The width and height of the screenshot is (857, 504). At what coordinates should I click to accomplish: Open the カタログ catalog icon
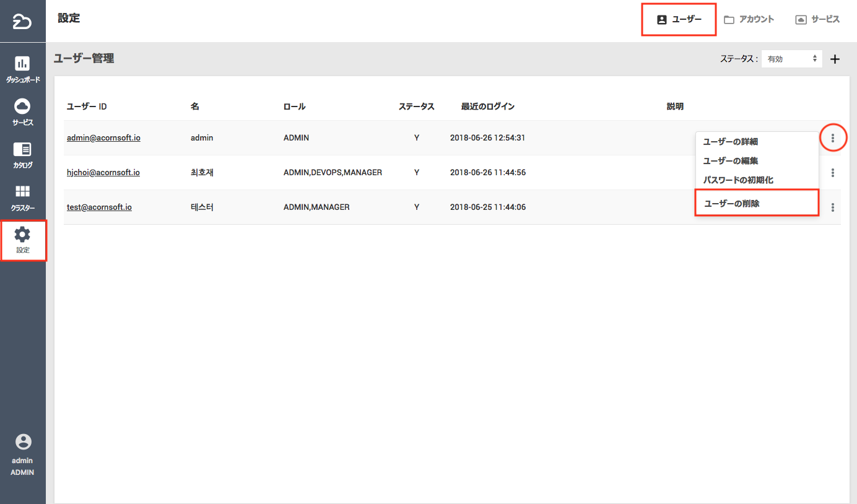pyautogui.click(x=22, y=149)
